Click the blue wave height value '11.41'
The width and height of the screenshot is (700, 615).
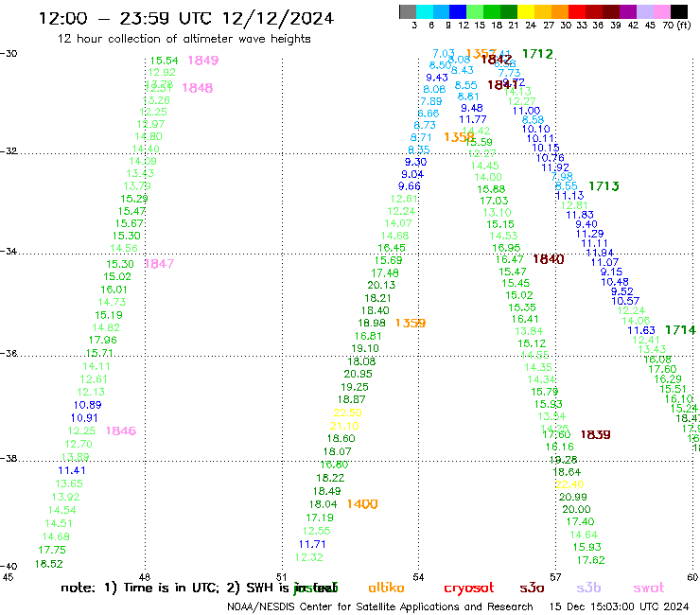(72, 470)
